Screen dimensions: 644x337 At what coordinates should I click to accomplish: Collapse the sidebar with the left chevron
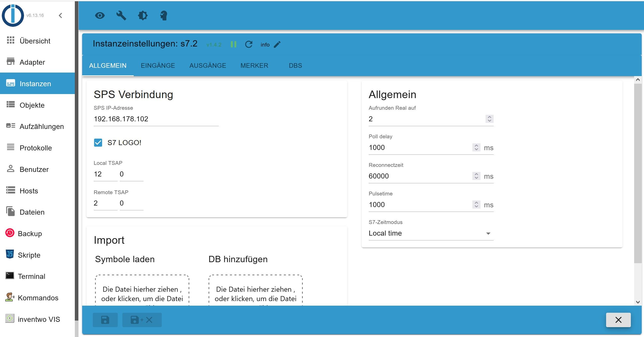click(60, 16)
